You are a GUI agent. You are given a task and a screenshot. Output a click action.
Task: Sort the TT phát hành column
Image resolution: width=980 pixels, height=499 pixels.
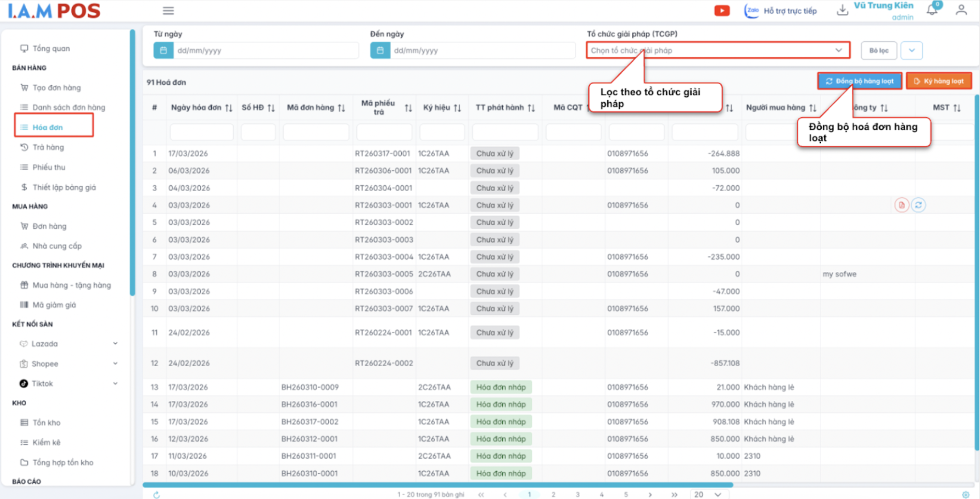tap(531, 108)
